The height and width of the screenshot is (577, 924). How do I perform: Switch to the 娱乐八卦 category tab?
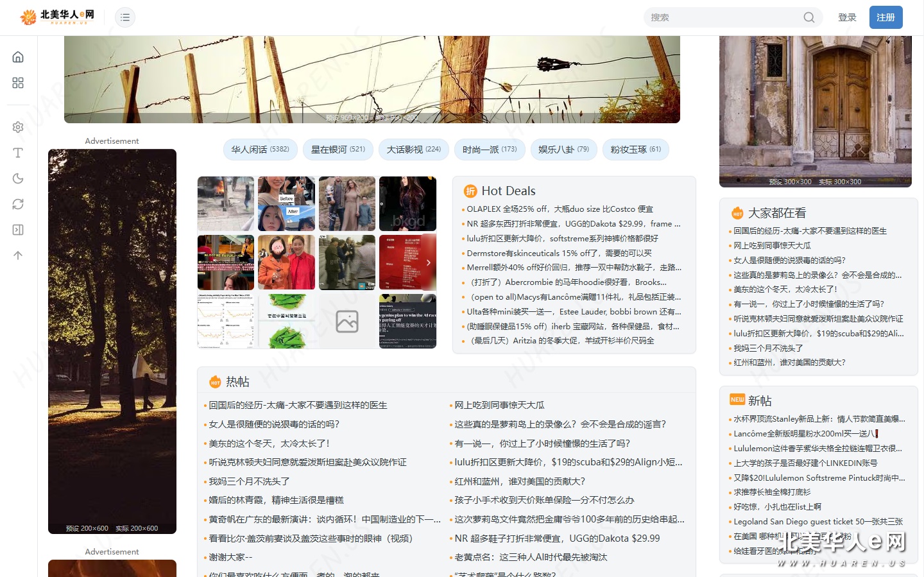(x=563, y=150)
